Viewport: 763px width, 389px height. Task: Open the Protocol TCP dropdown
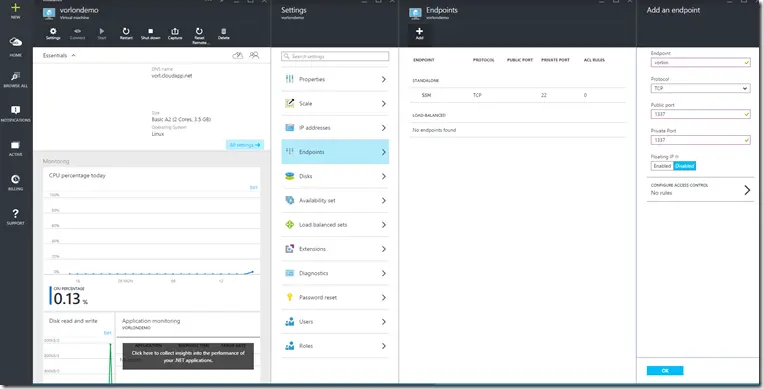point(700,88)
